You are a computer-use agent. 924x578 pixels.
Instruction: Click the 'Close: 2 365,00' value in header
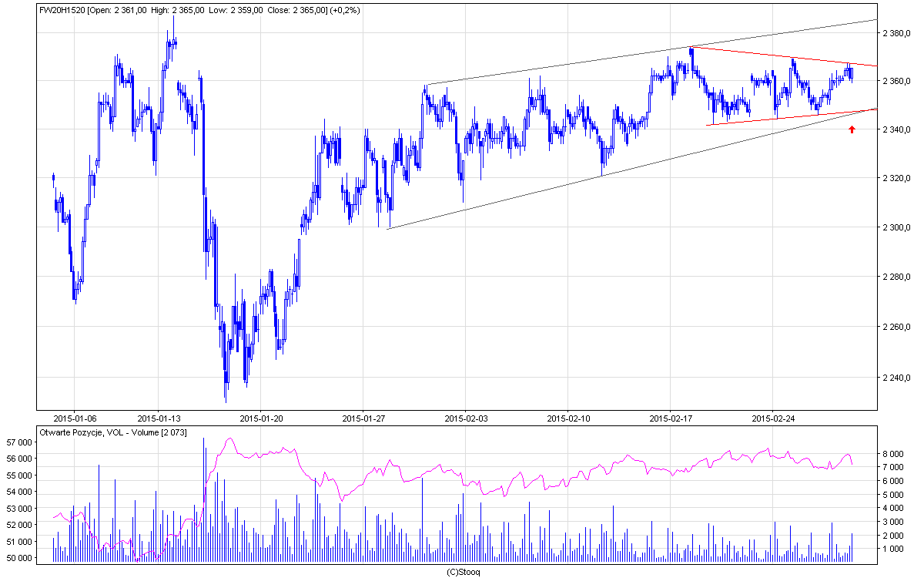click(x=296, y=10)
